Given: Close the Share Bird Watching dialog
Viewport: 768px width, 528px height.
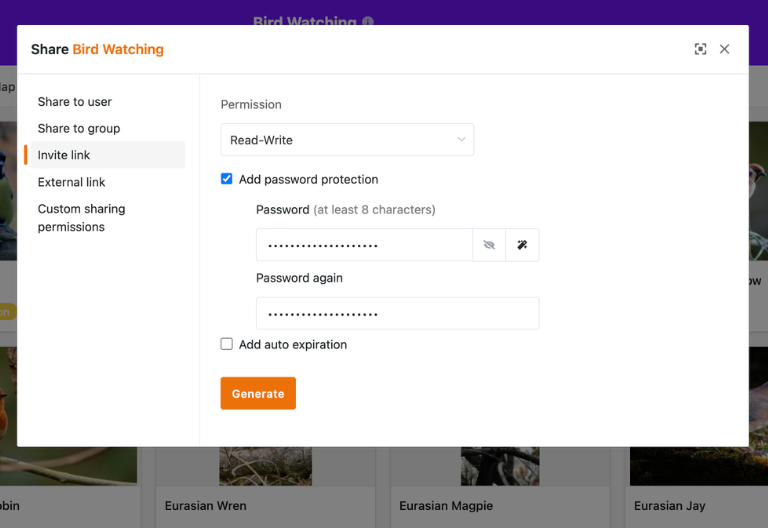Looking at the screenshot, I should 724,49.
